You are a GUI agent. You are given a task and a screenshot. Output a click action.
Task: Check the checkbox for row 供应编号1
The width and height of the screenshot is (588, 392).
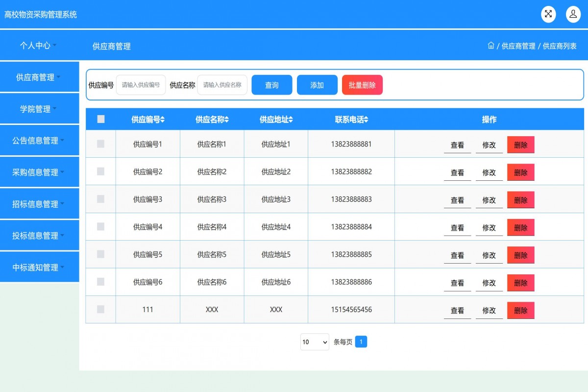click(x=100, y=144)
